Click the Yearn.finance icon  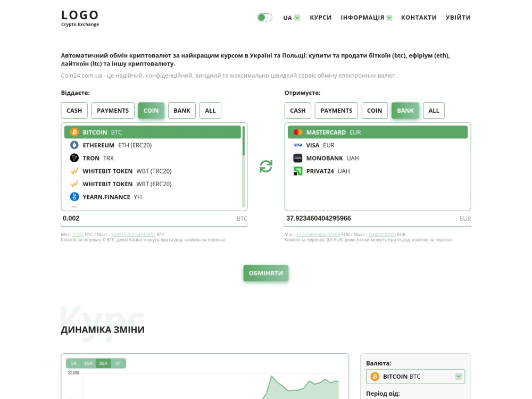pyautogui.click(x=74, y=196)
